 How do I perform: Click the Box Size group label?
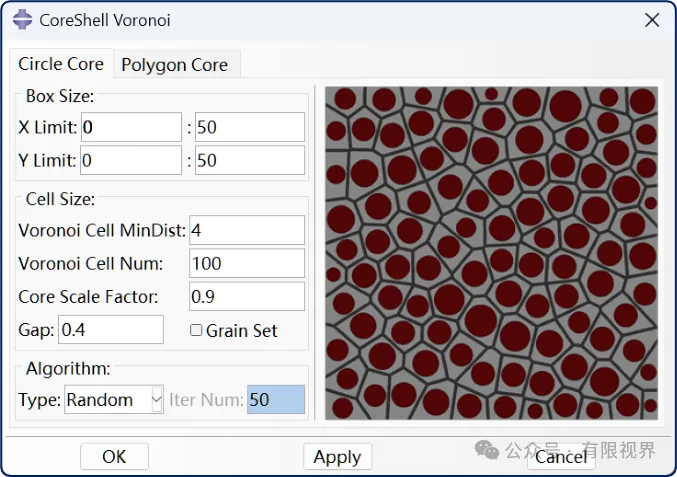pyautogui.click(x=60, y=96)
